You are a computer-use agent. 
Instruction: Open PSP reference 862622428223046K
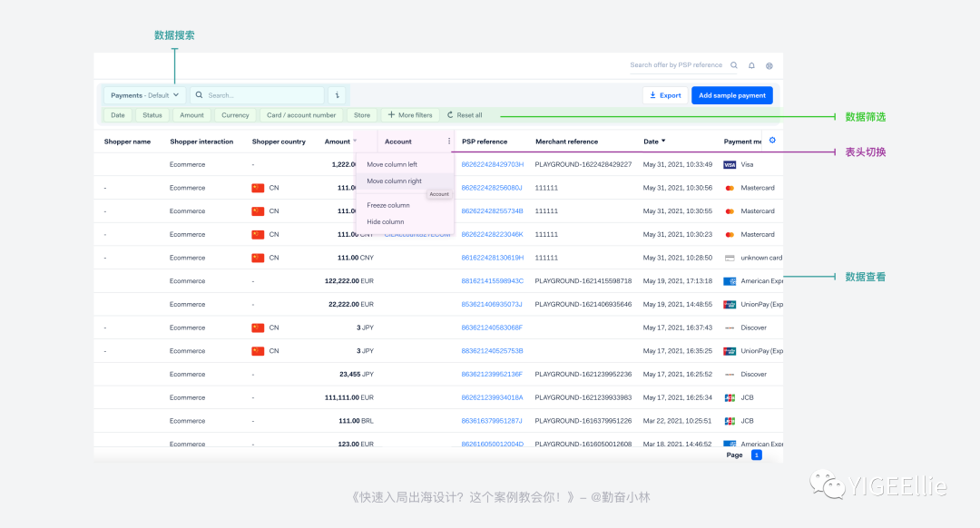point(493,234)
